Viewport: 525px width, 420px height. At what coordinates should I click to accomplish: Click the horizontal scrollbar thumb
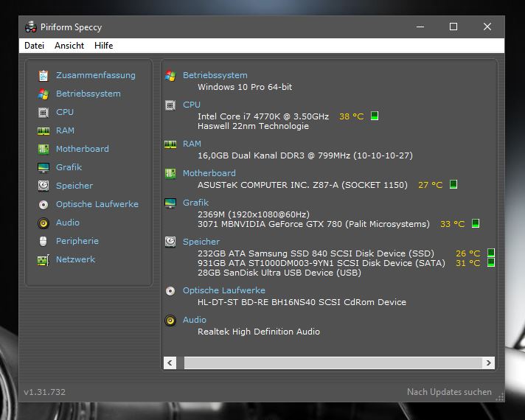point(333,363)
